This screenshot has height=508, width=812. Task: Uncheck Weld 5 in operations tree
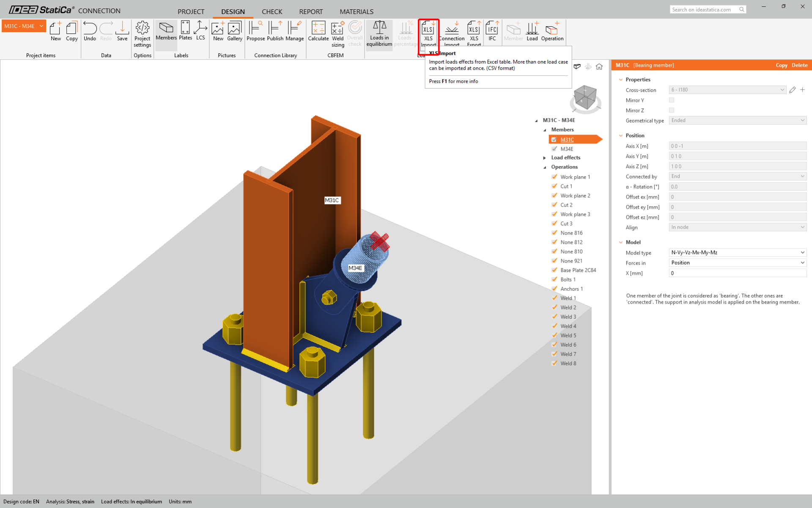(554, 335)
